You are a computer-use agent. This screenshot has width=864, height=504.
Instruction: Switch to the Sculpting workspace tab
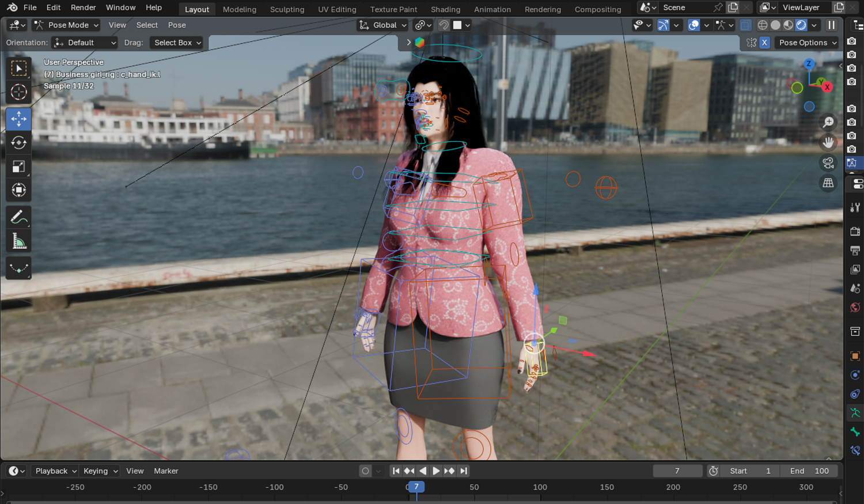tap(287, 9)
